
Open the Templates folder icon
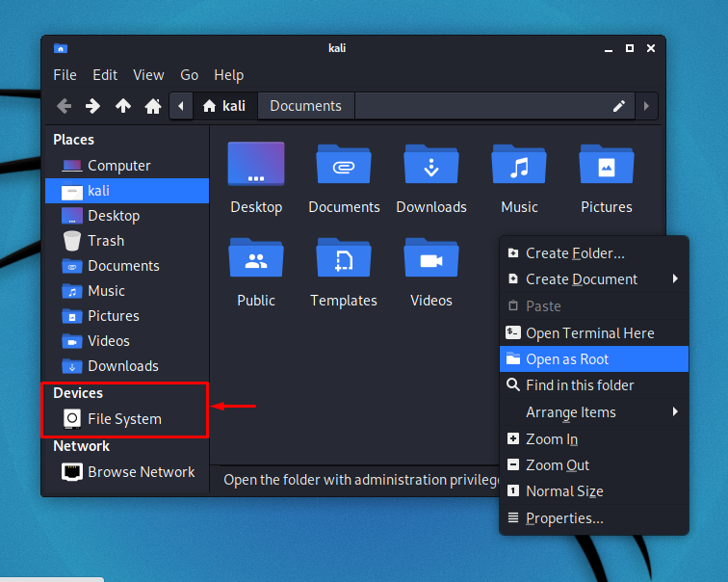pyautogui.click(x=343, y=258)
